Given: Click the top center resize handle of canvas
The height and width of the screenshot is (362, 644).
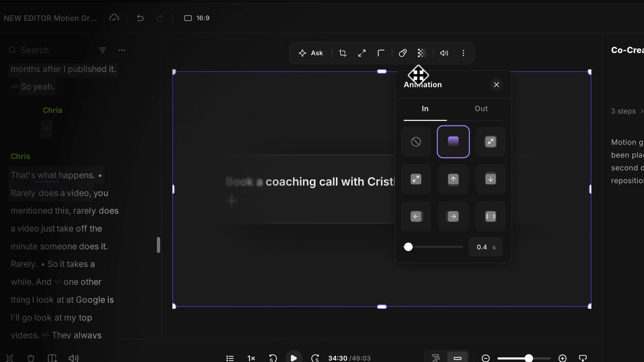Looking at the screenshot, I should click(x=382, y=71).
